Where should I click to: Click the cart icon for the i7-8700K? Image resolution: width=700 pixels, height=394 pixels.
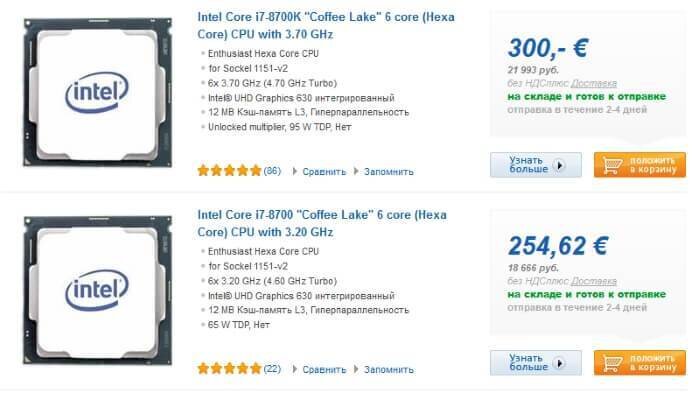612,165
